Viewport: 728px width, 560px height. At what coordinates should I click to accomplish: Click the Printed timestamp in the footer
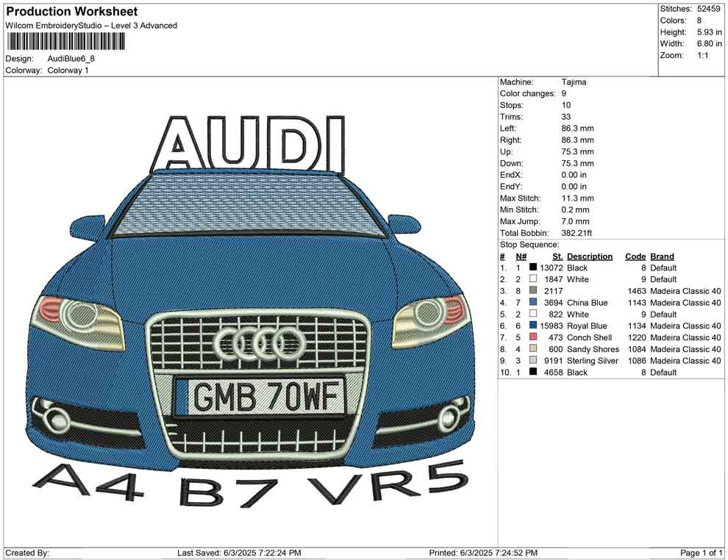point(483,553)
